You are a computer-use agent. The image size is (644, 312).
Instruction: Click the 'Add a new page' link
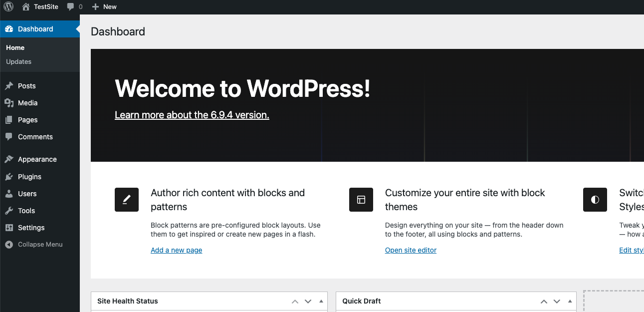click(x=176, y=250)
